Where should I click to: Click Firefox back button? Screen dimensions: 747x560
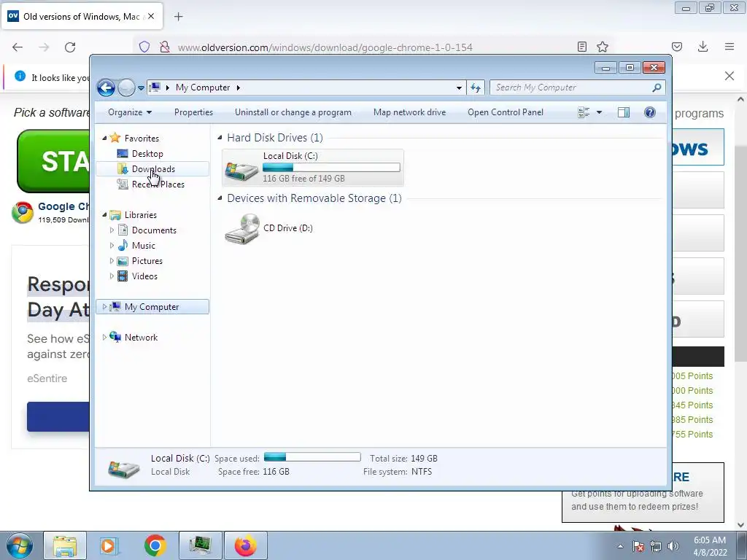click(x=18, y=47)
